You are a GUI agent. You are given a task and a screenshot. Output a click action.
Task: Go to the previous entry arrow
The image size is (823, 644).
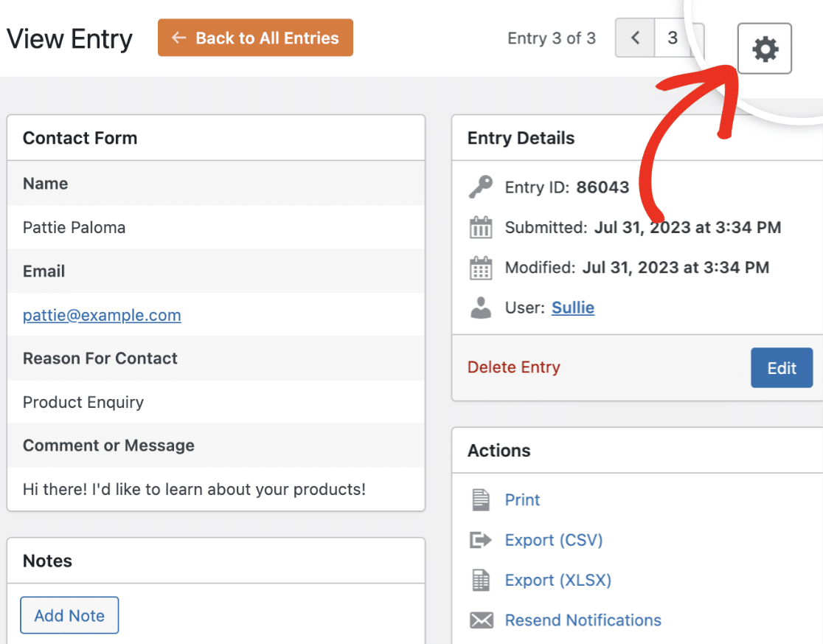click(635, 38)
